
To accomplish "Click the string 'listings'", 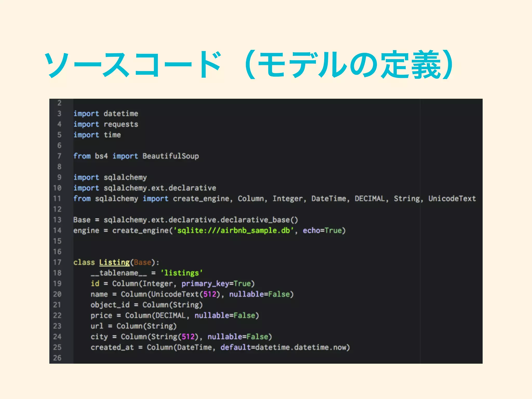I will click(x=181, y=273).
